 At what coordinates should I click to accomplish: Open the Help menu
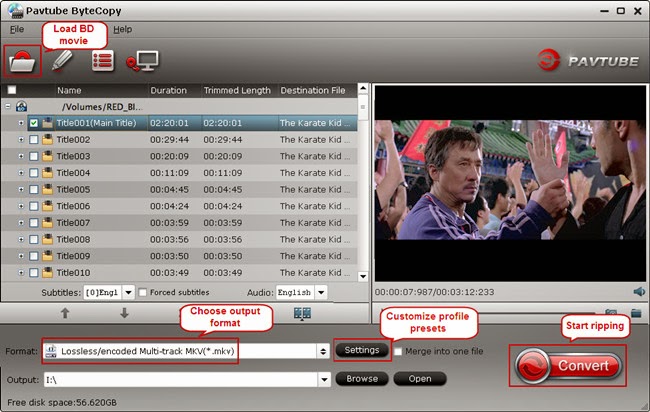point(123,29)
